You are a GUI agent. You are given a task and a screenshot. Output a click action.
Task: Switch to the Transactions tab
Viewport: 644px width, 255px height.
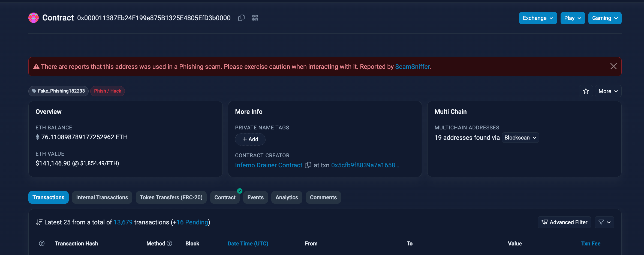49,197
